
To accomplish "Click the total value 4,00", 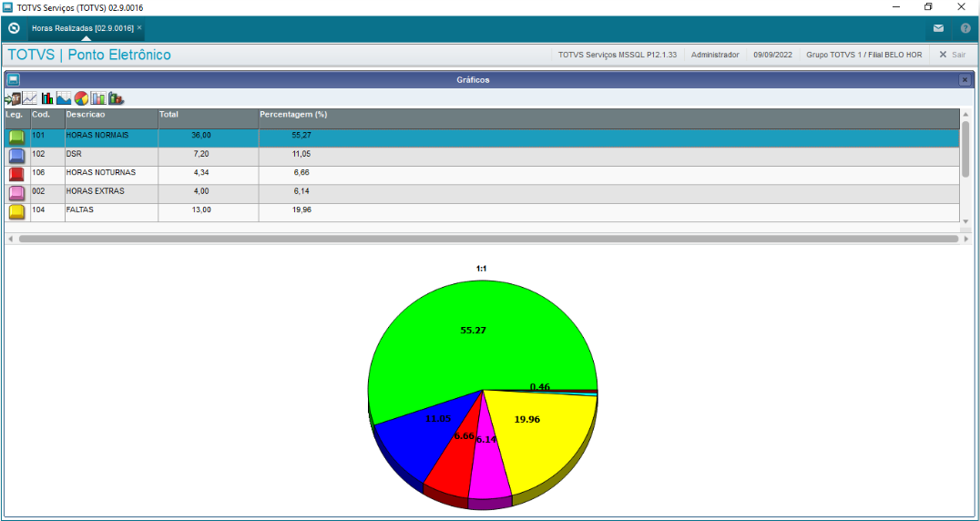I will click(x=203, y=191).
